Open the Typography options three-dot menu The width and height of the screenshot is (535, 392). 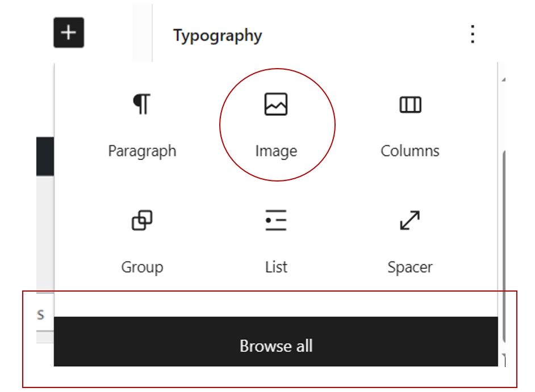pos(473,34)
